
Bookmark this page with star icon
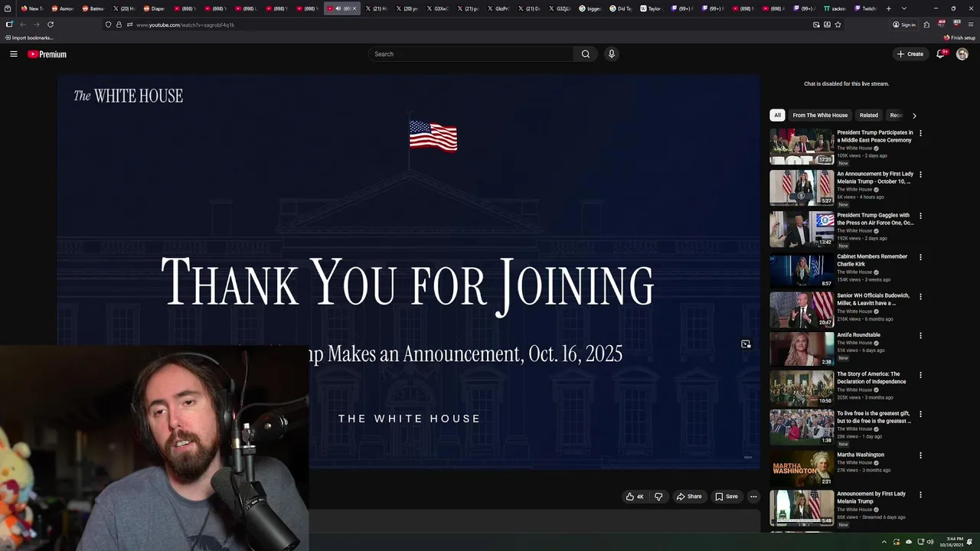pos(838,24)
